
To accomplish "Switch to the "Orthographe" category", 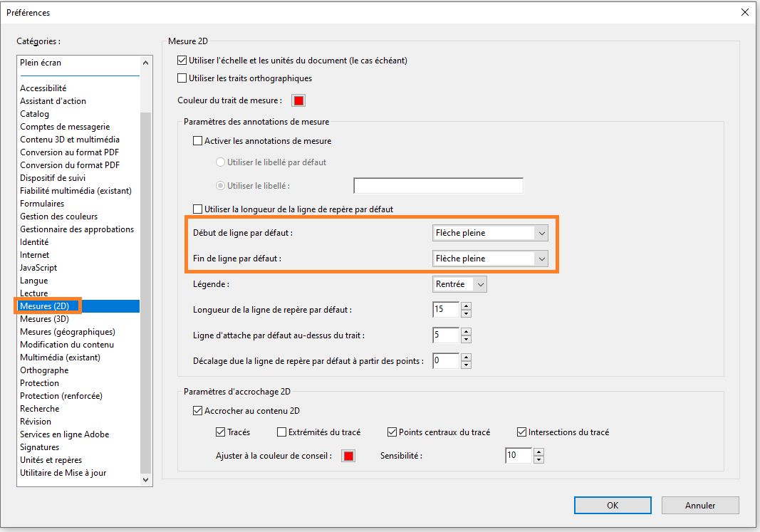I will pyautogui.click(x=44, y=370).
